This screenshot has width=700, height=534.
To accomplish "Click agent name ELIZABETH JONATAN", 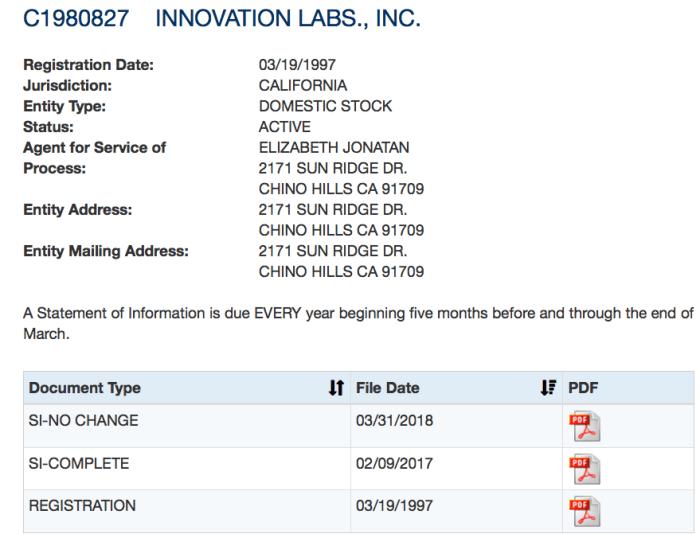I will coord(334,148).
